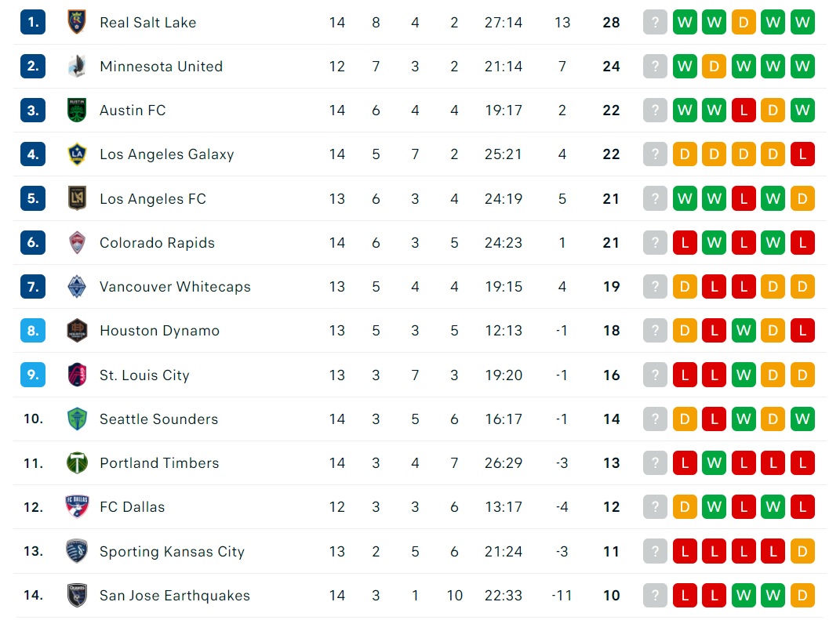Click San Jose Earthquakes team name

175,596
